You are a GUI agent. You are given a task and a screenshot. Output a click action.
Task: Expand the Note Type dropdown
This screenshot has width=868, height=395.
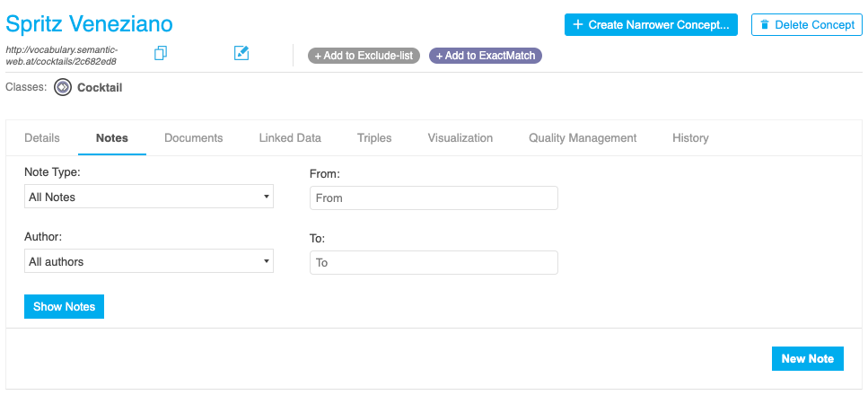click(149, 197)
